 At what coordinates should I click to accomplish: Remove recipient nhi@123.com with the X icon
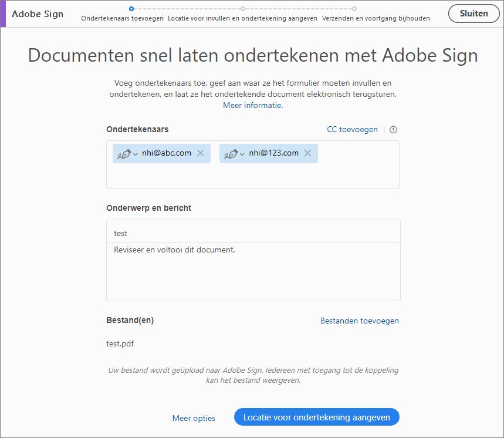tap(308, 153)
